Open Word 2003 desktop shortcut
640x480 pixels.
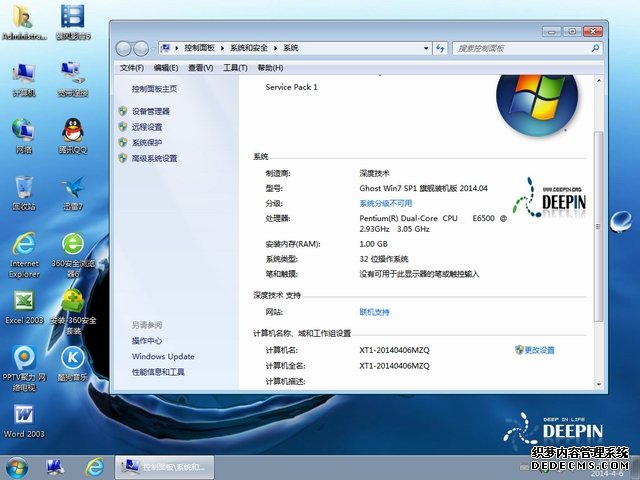tap(24, 421)
